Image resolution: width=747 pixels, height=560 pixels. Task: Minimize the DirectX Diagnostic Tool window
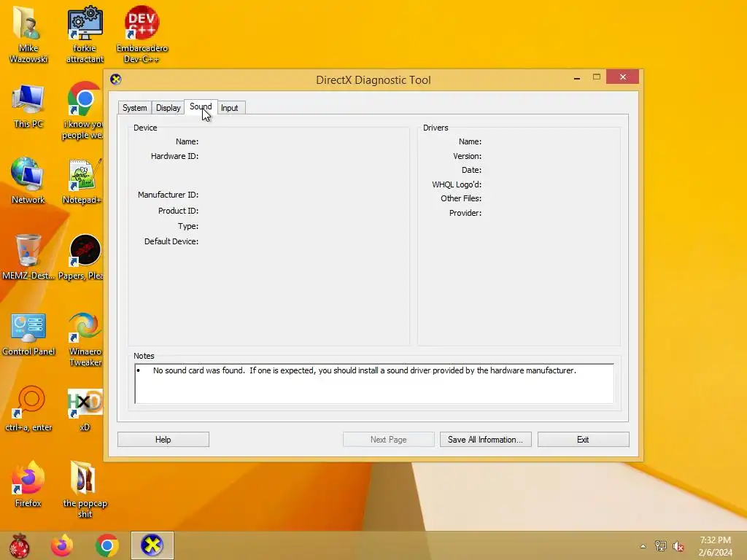[577, 77]
